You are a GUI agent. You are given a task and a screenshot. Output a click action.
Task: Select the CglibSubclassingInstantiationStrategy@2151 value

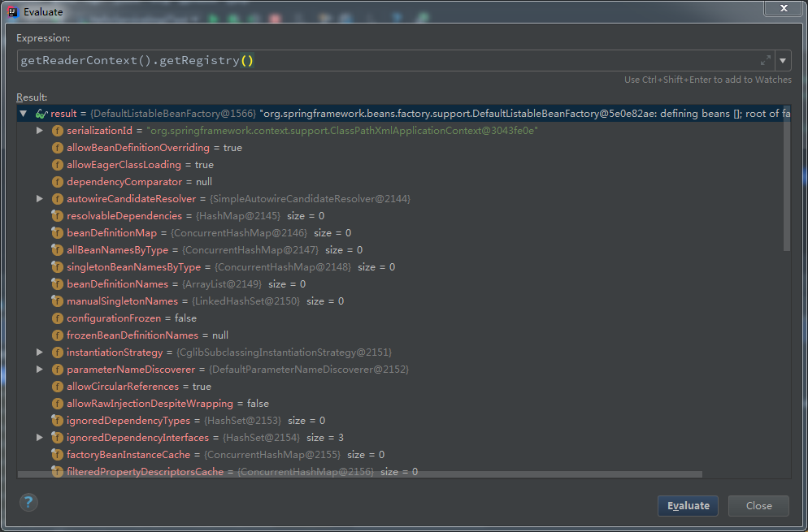(284, 353)
